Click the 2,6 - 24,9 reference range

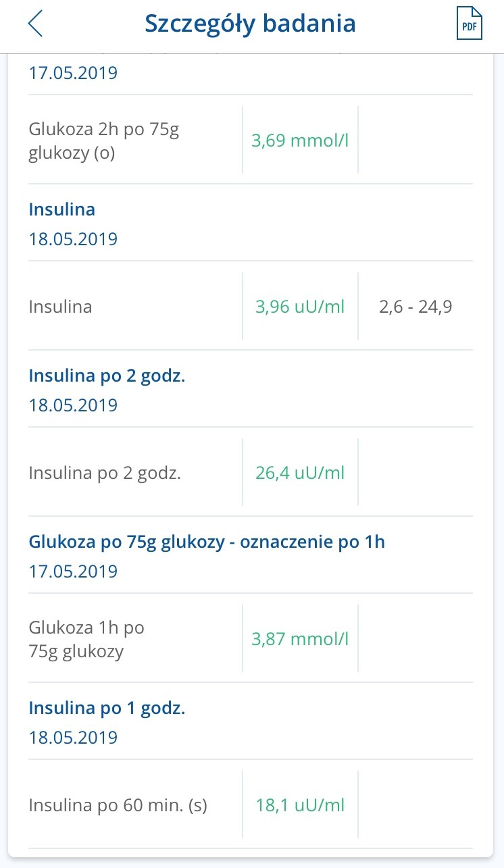coord(415,307)
